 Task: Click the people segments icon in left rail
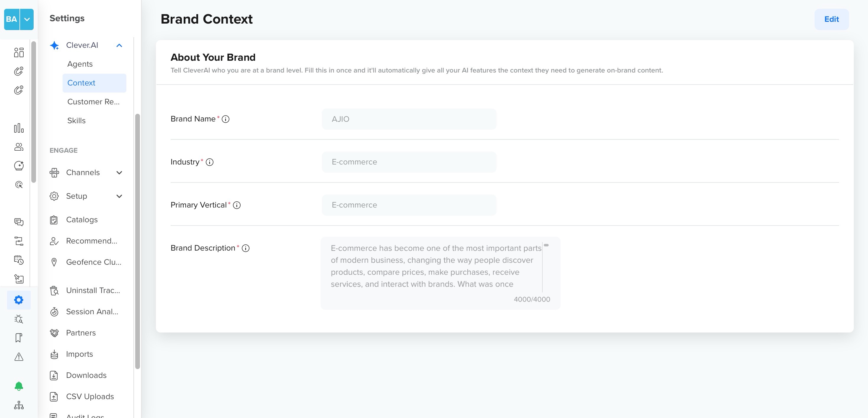click(19, 147)
